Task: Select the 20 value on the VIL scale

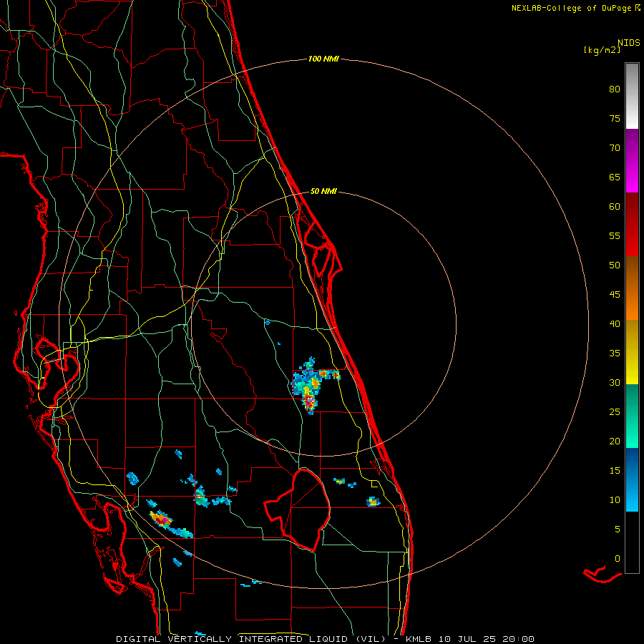Action: [615, 441]
